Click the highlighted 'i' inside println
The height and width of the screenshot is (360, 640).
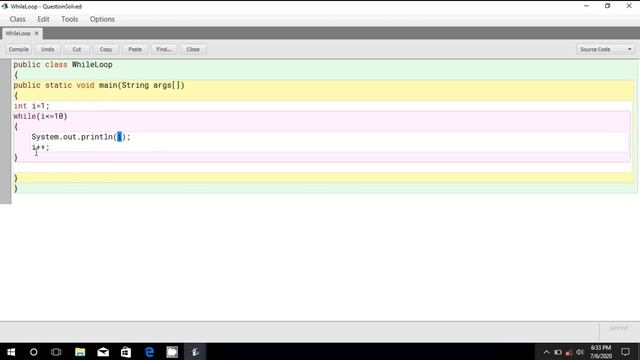[119, 137]
